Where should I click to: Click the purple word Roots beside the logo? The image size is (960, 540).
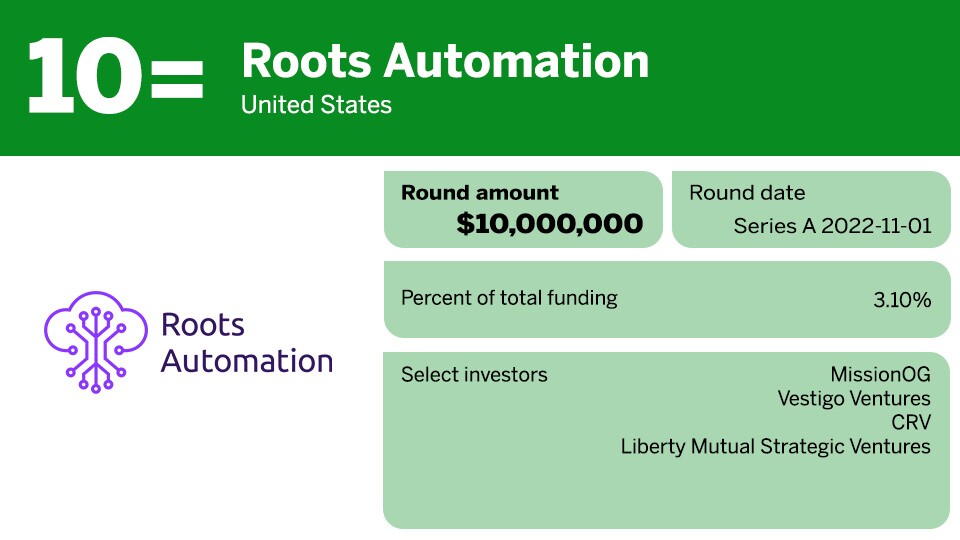pos(203,325)
